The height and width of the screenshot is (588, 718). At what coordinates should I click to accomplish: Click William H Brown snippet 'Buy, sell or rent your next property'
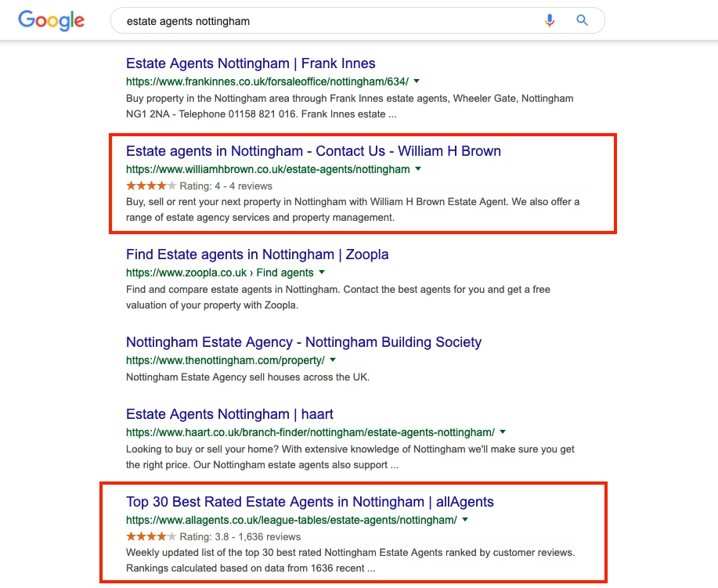pyautogui.click(x=352, y=210)
